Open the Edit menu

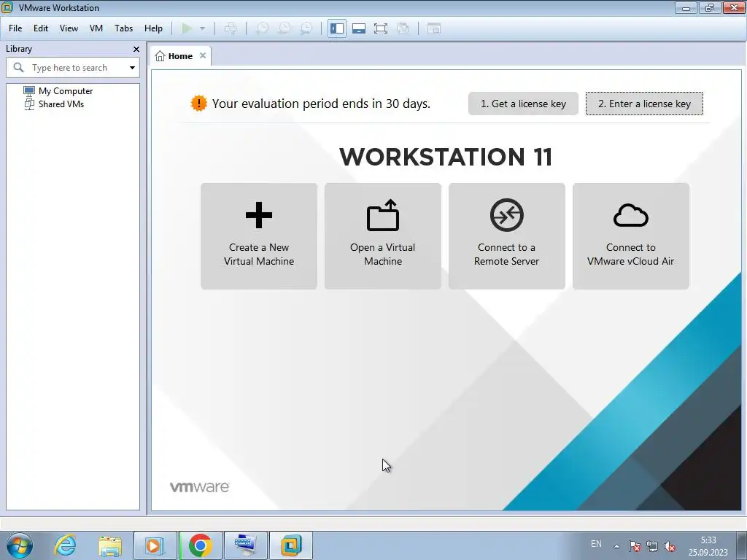click(41, 28)
